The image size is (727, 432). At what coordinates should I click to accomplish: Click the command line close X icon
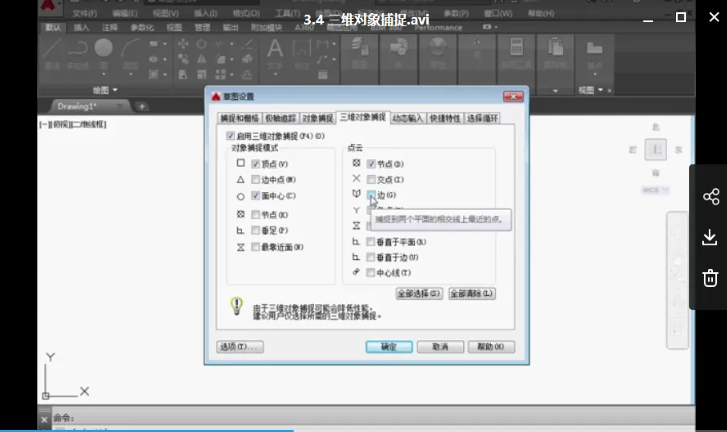pos(44,419)
